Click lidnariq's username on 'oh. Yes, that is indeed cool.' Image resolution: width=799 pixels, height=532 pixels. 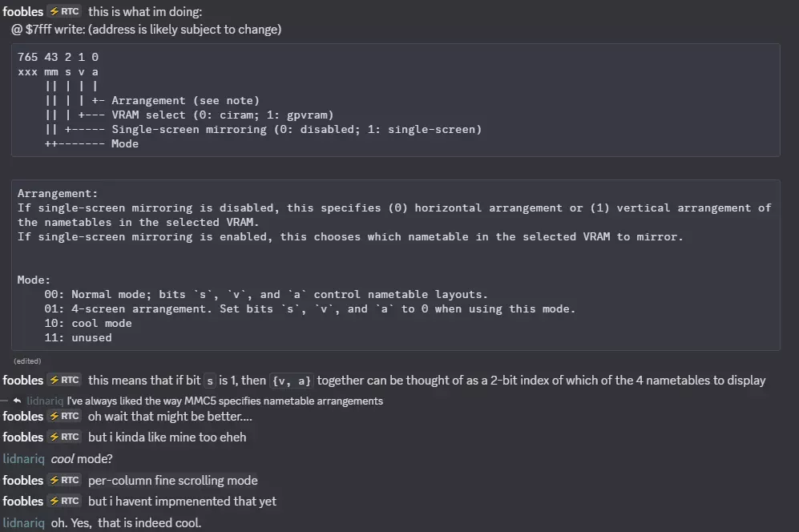[x=23, y=523]
